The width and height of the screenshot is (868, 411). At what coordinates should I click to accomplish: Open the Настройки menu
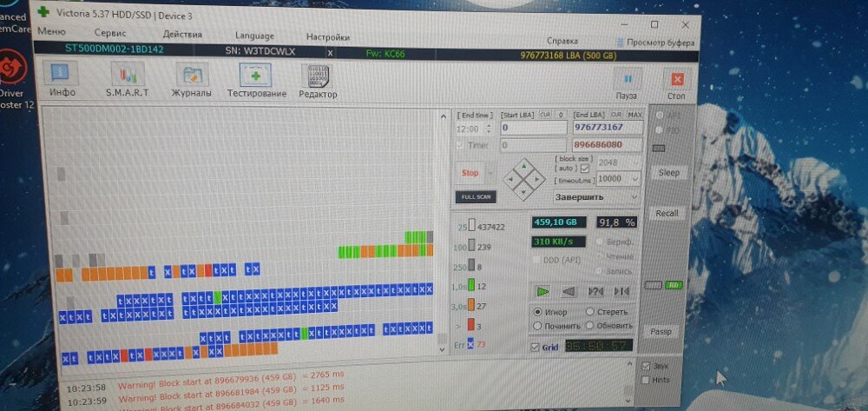[x=328, y=37]
